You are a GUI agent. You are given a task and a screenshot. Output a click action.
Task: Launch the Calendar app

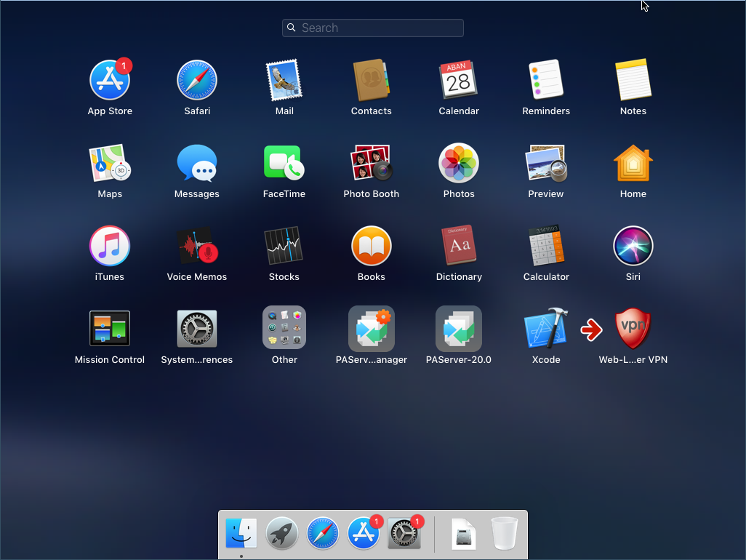coord(459,80)
